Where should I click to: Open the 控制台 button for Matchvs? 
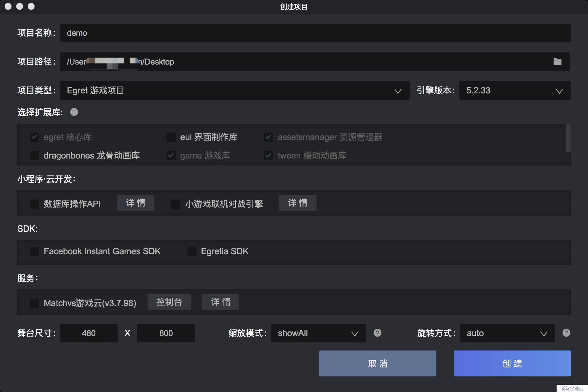(x=169, y=302)
